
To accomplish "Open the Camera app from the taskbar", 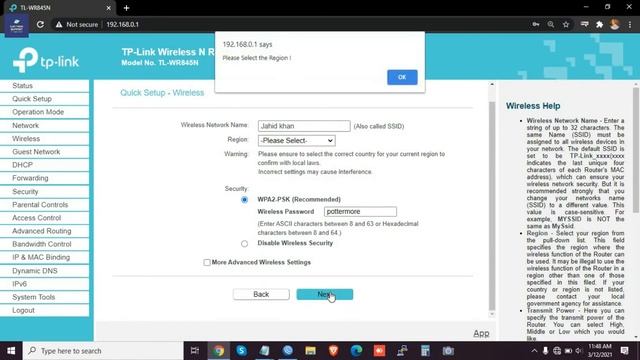I will (448, 351).
